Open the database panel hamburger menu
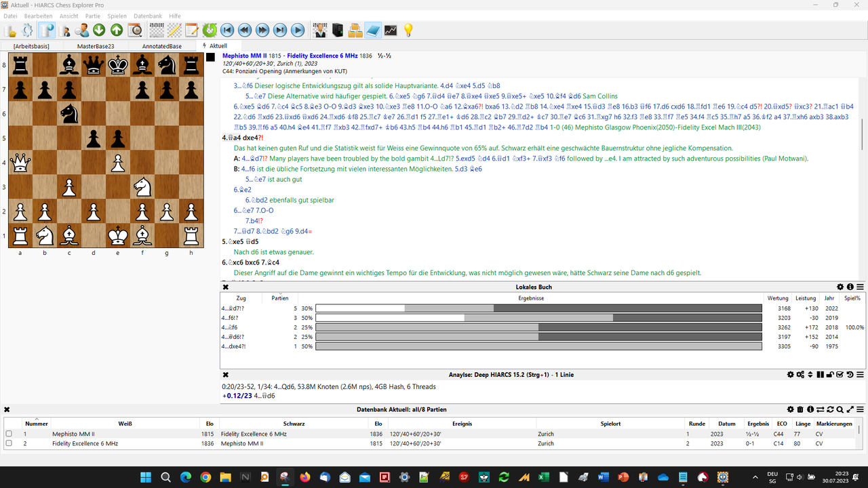This screenshot has height=488, width=868. 860,409
